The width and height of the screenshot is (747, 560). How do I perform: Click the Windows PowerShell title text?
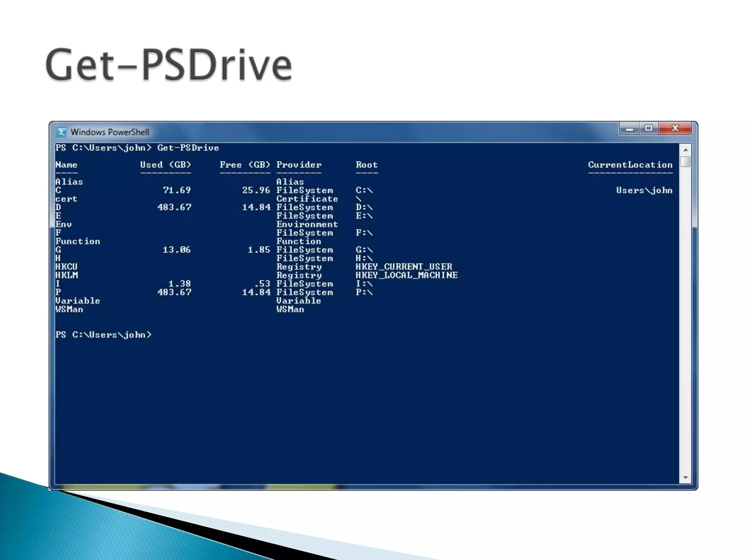tap(110, 132)
